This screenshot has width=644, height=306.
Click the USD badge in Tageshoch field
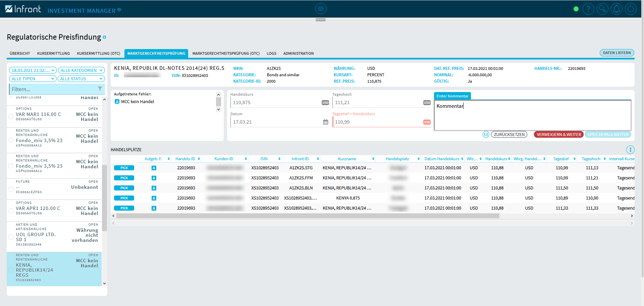click(x=427, y=103)
